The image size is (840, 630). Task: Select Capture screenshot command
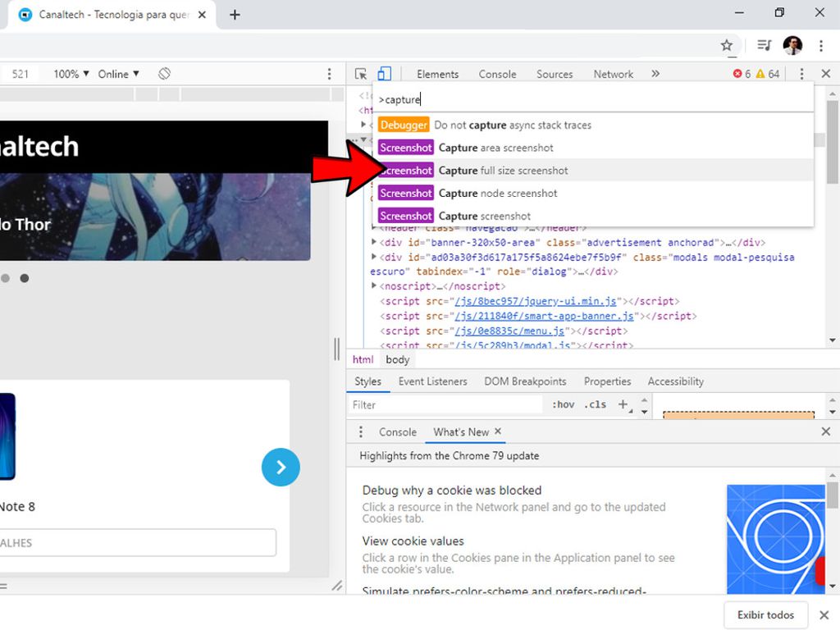593,216
